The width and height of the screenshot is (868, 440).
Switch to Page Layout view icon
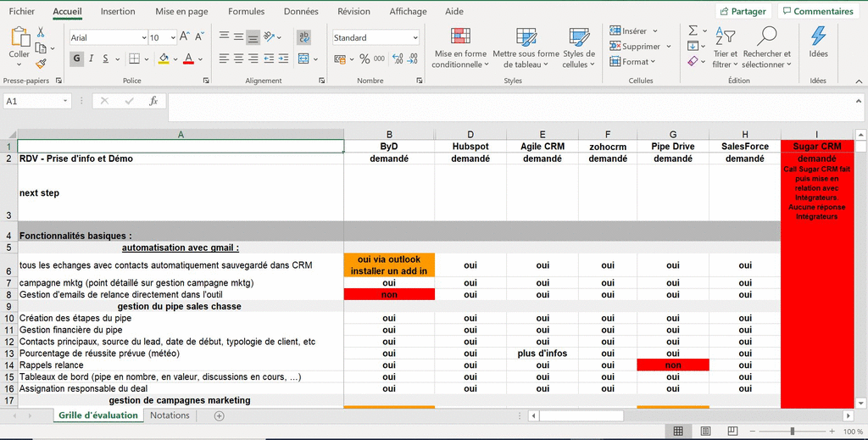coord(706,432)
